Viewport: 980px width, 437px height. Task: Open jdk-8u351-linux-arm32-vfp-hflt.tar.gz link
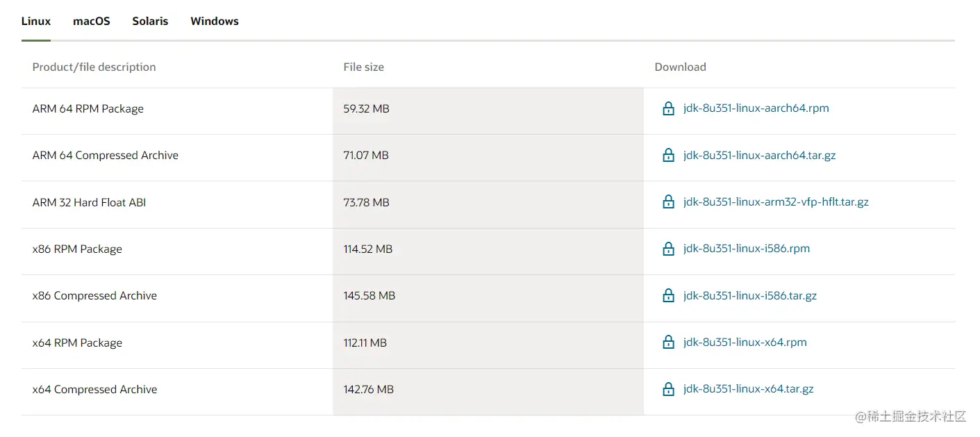click(776, 202)
